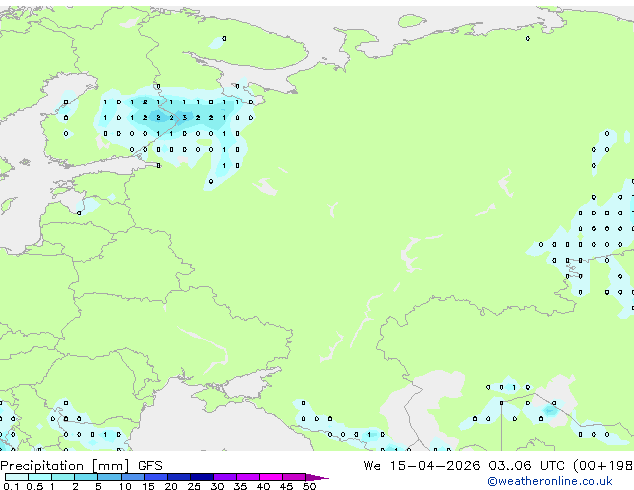Pick the legend swatch between 20 and 25
This screenshot has height=490, width=634.
click(179, 477)
